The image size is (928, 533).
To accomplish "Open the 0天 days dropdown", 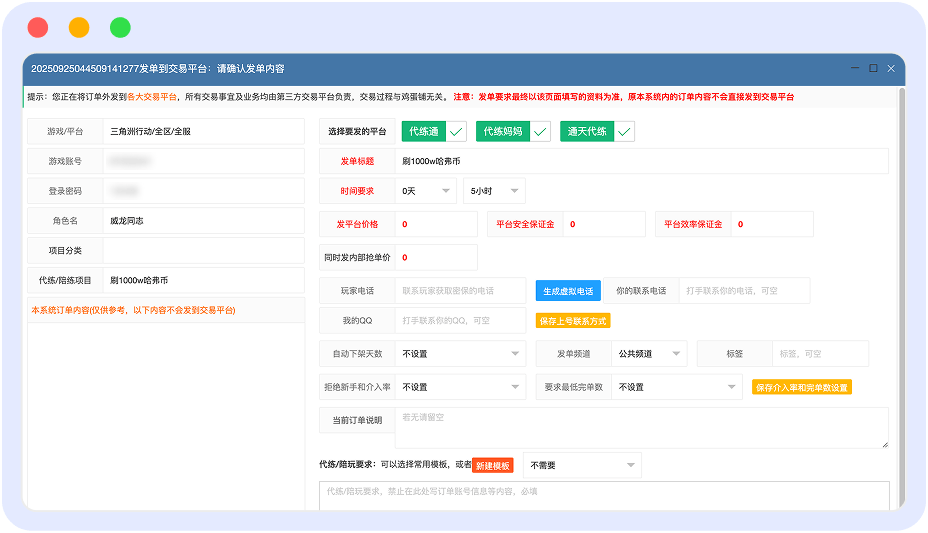I will pyautogui.click(x=426, y=190).
